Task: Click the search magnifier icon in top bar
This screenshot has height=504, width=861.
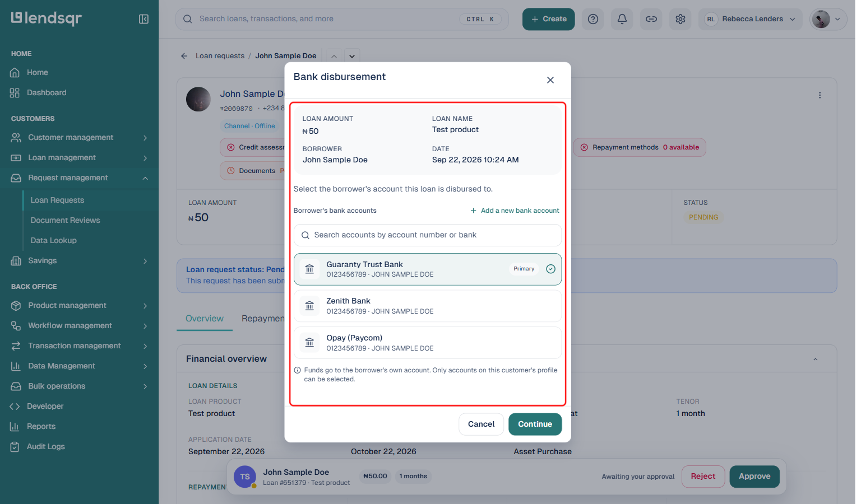Action: click(188, 19)
